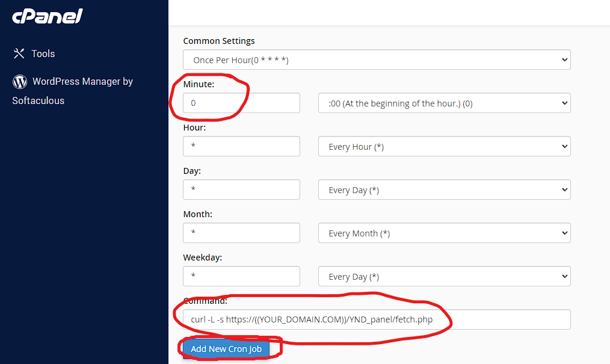Click into the Weekday input field
This screenshot has width=610, height=364.
click(x=242, y=276)
